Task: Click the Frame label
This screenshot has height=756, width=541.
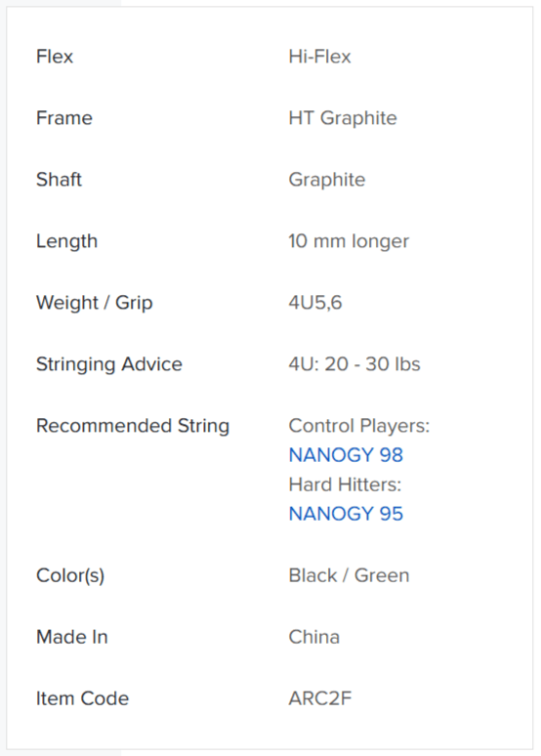Action: [x=64, y=117]
